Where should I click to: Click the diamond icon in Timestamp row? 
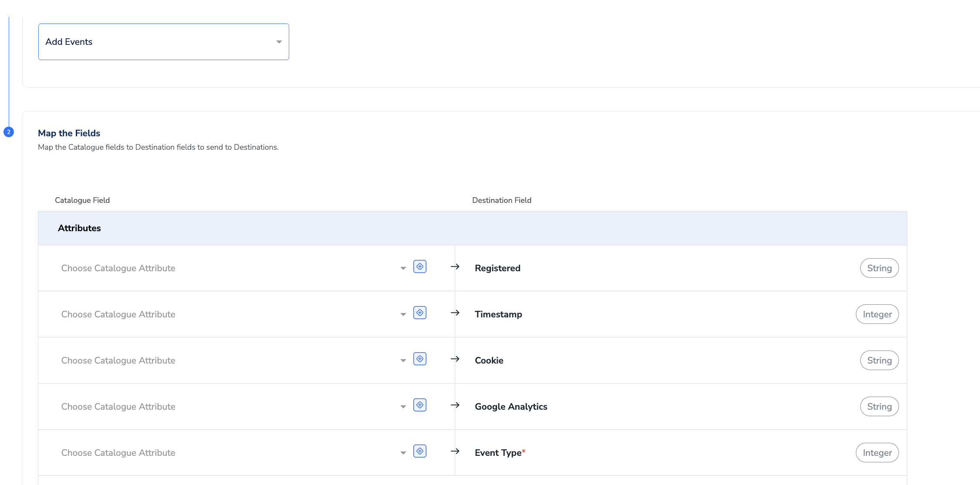(419, 313)
